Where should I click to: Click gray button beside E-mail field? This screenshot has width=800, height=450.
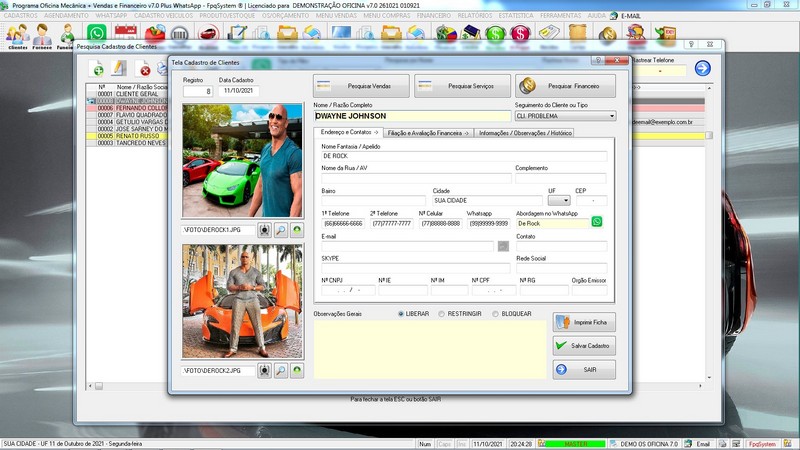(503, 246)
